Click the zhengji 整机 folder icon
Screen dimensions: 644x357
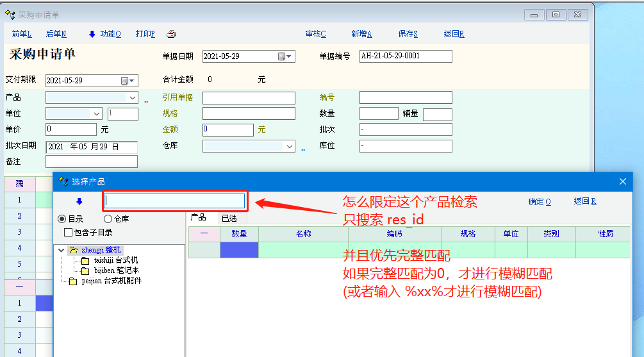pyautogui.click(x=74, y=250)
